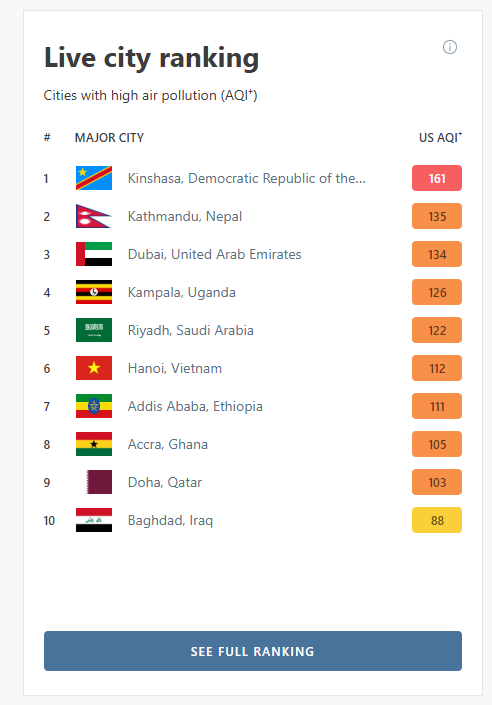Open Kinshasa, Democratic Republic of the... link
The width and height of the screenshot is (492, 705).
click(246, 178)
